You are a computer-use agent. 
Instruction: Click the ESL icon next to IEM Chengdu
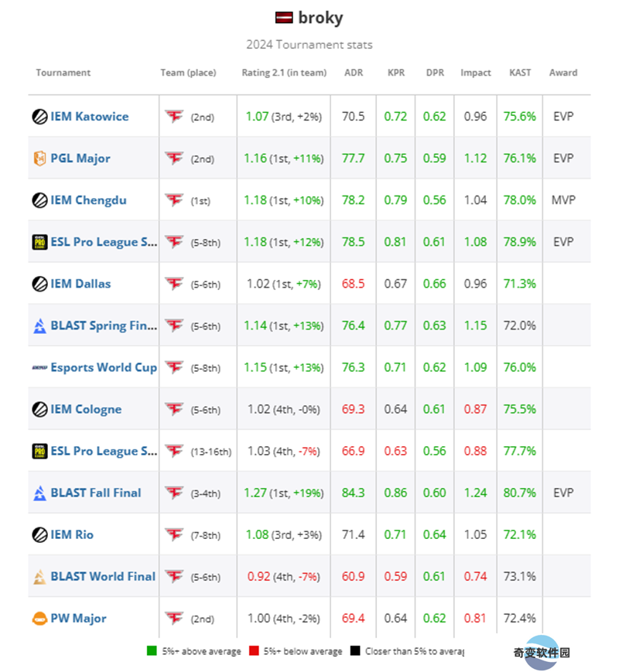click(x=40, y=200)
